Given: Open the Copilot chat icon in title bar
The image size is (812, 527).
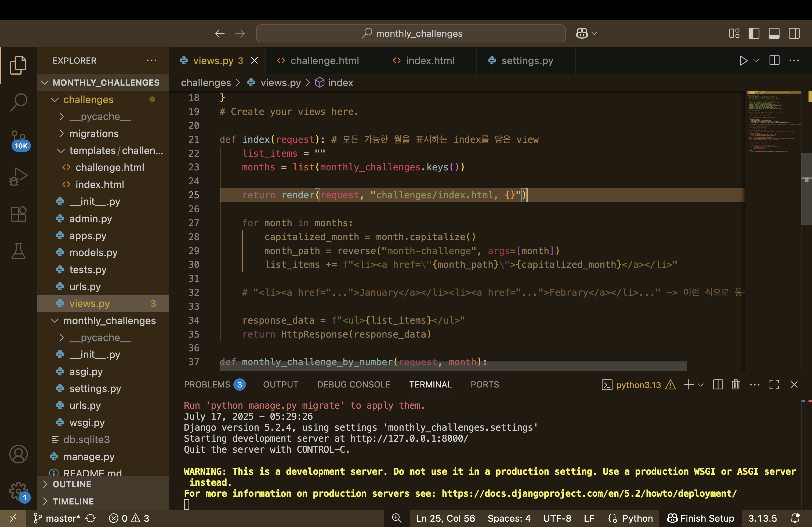Looking at the screenshot, I should (x=582, y=33).
